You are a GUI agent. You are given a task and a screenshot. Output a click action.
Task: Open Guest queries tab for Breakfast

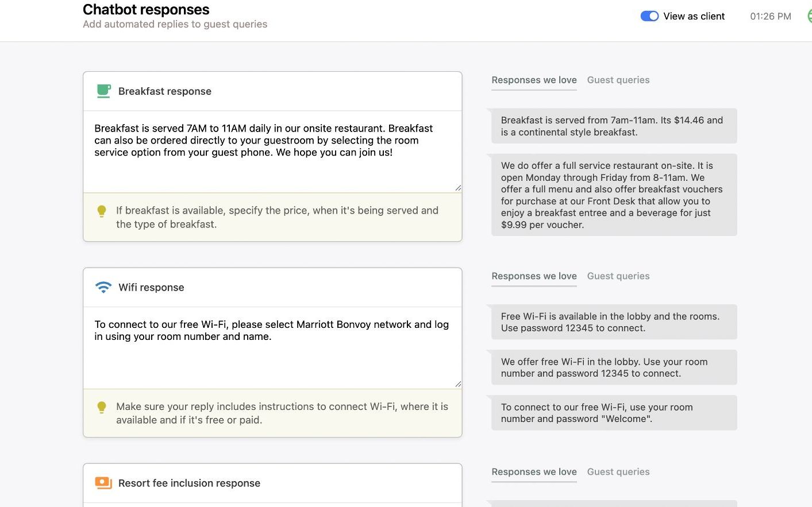click(618, 80)
